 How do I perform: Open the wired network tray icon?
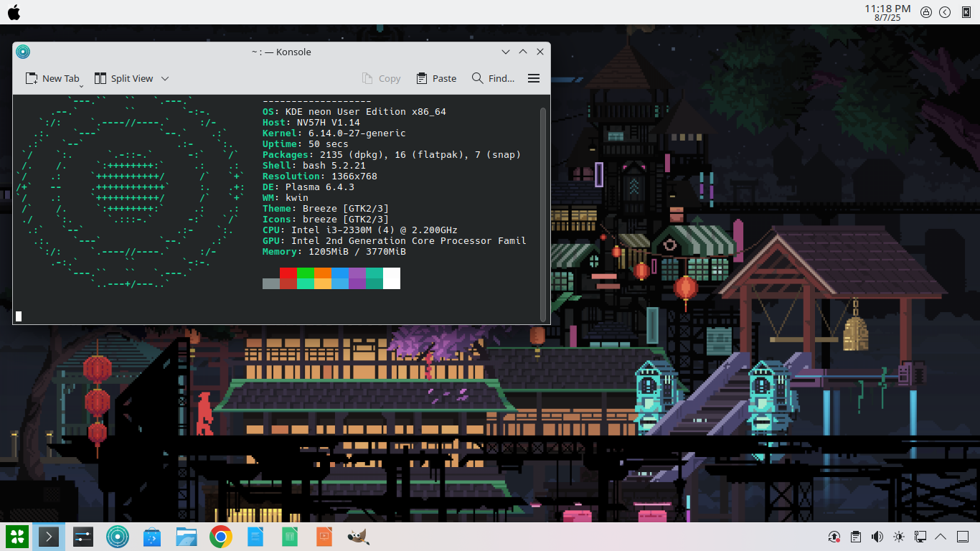tap(920, 537)
